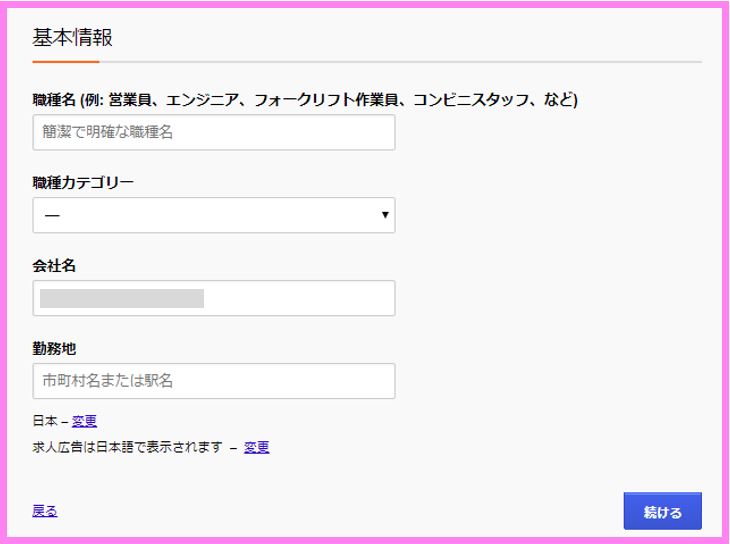The height and width of the screenshot is (544, 730).
Task: Select the dash value shown in 職種カテゴリー
Action: (52, 216)
